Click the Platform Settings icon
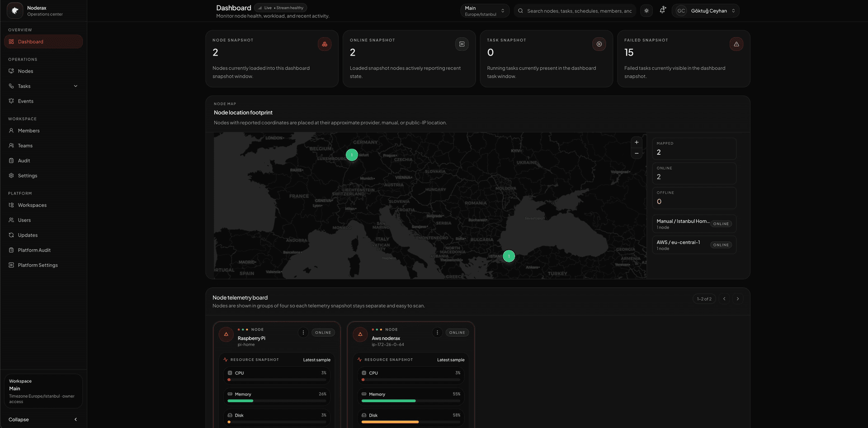This screenshot has height=428, width=868. coord(11,265)
